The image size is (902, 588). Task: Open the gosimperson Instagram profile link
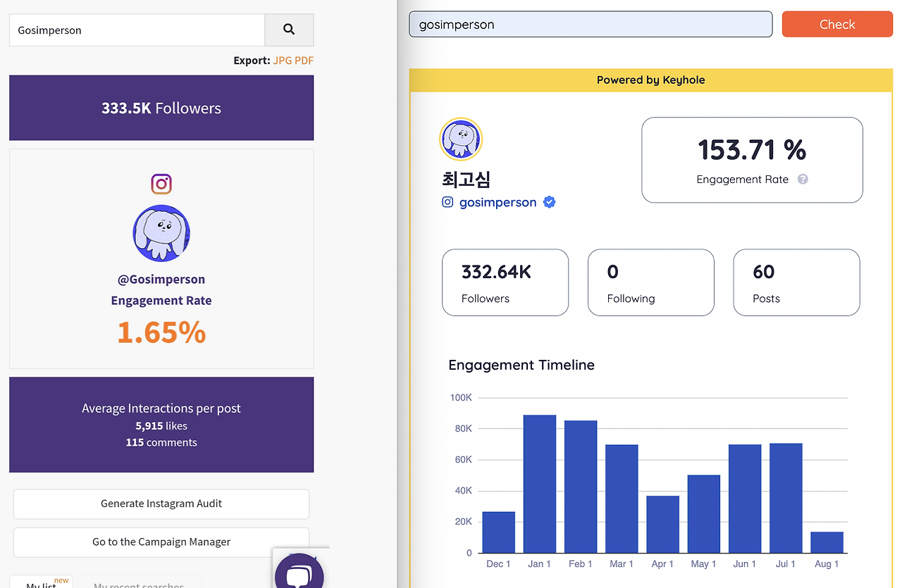point(498,203)
